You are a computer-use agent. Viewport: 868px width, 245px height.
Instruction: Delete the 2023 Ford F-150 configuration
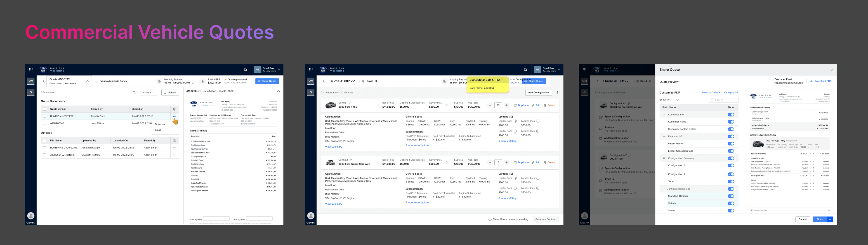549,105
